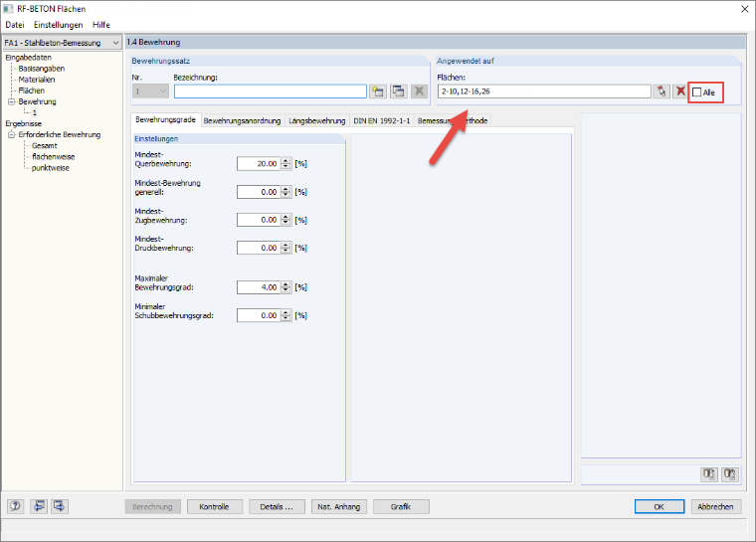
Task: Click the help icon at bottom left
Action: pos(16,506)
